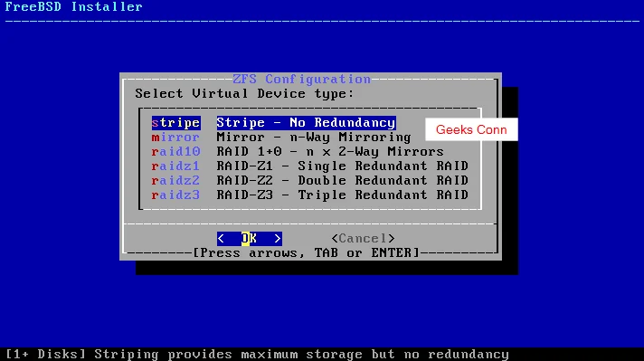This screenshot has height=361, width=644.
Task: Click 'RAID-Z3 - Triple Redundant RAID' text
Action: coord(343,195)
